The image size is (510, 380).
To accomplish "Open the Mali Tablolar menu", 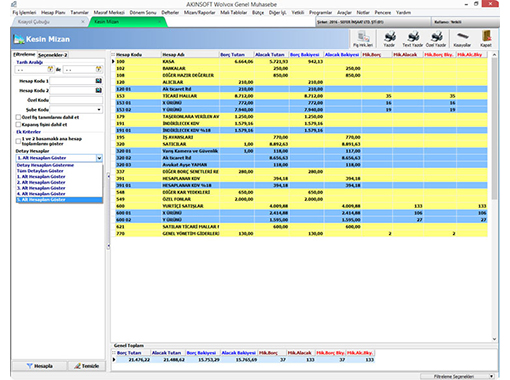I will point(234,13).
